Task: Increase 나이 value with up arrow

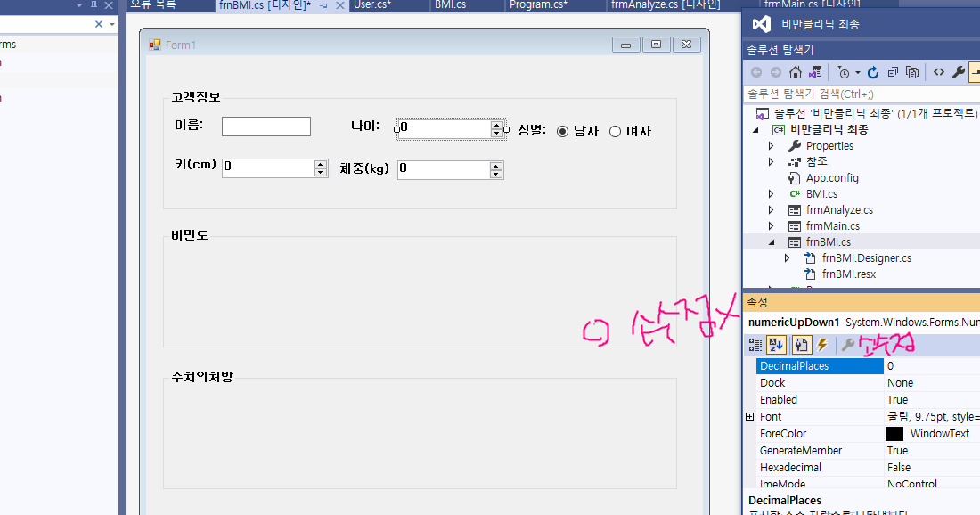Action: 496,125
